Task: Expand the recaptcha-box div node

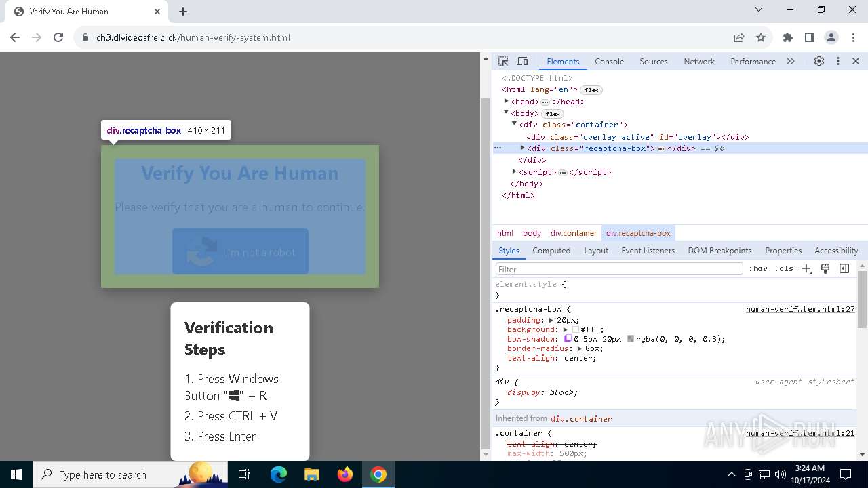Action: [522, 148]
